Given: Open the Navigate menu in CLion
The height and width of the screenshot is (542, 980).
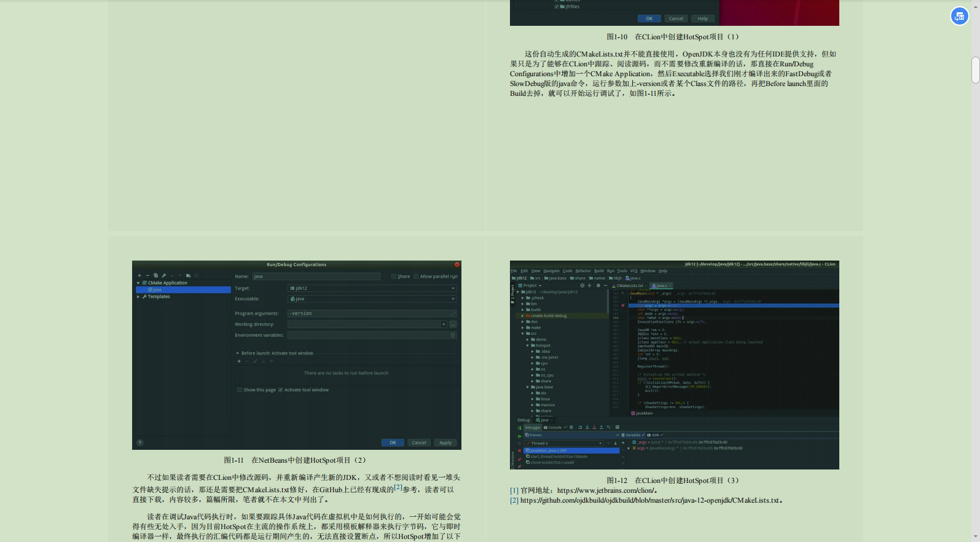Looking at the screenshot, I should (x=551, y=270).
